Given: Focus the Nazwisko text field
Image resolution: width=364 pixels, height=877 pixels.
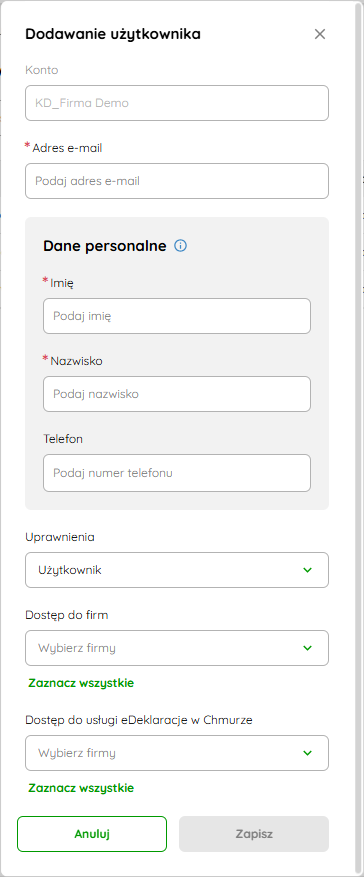Looking at the screenshot, I should click(x=177, y=394).
